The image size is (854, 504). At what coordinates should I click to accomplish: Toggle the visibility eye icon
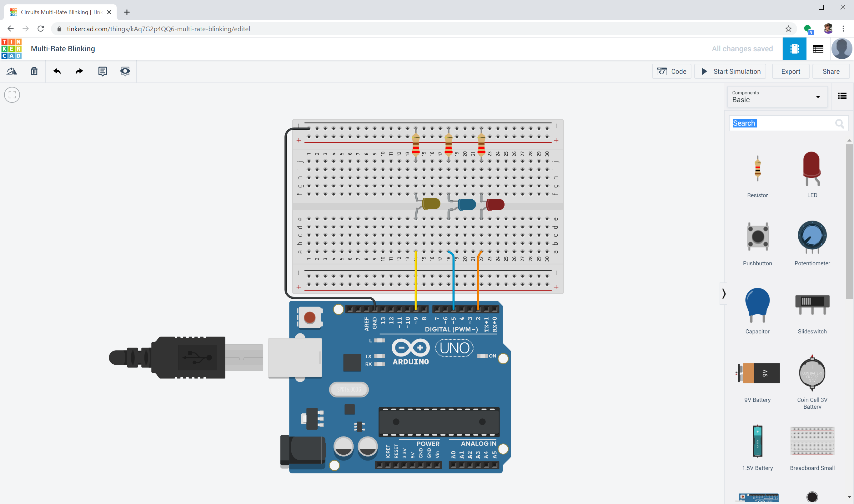click(x=125, y=72)
